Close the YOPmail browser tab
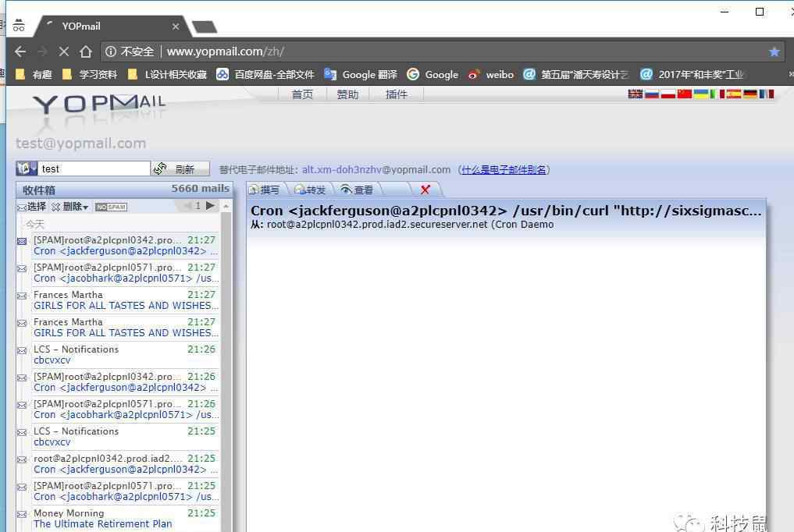 (175, 27)
